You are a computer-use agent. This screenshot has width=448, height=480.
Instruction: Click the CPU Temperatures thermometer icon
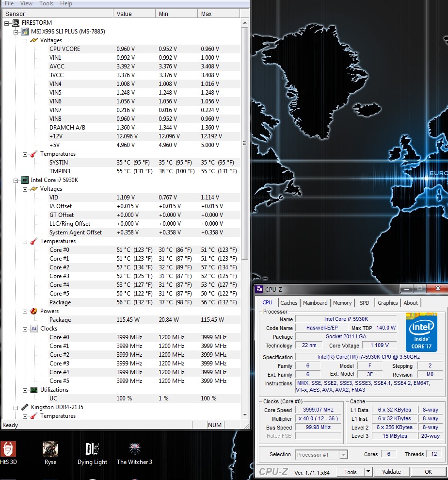click(34, 241)
